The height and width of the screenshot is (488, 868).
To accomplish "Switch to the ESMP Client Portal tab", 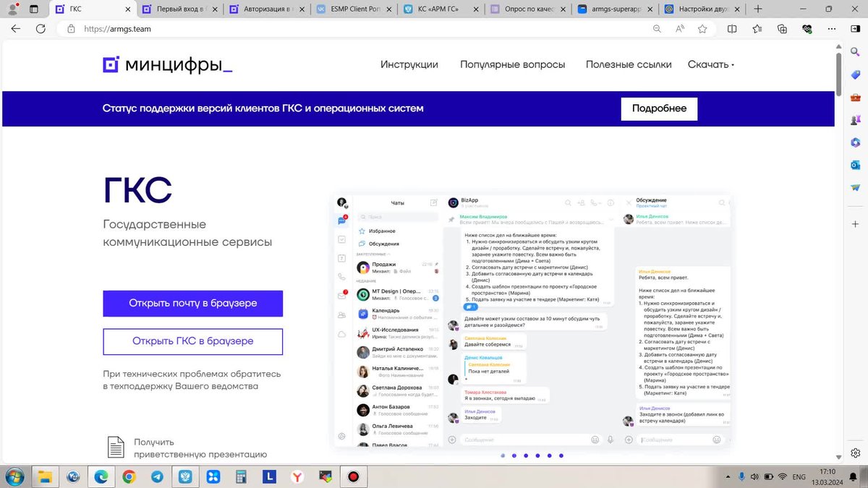I will [x=353, y=9].
